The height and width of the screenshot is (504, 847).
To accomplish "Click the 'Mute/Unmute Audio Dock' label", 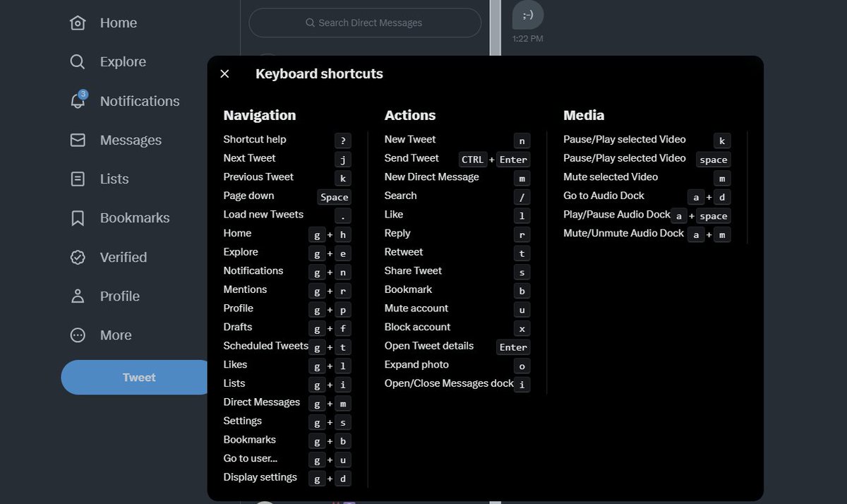I will click(624, 233).
